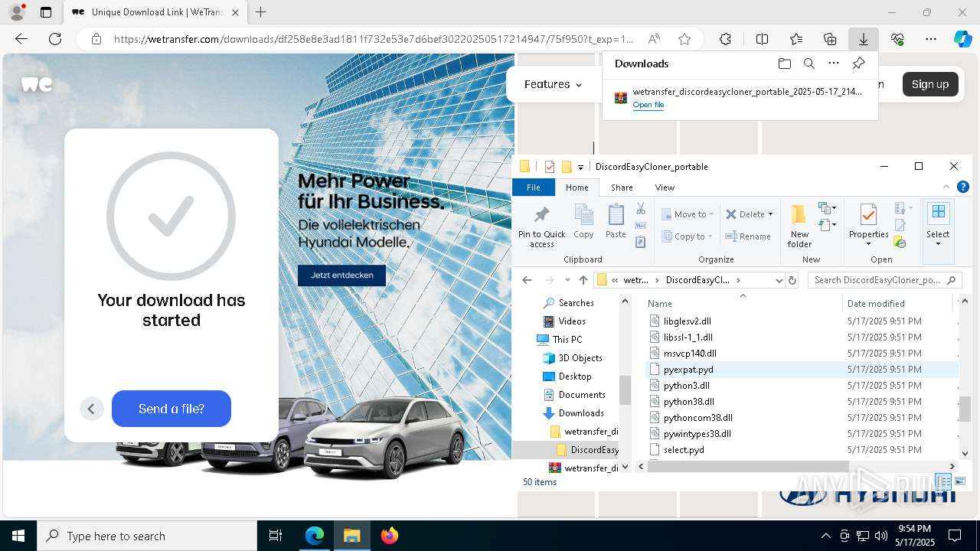Pin the Downloads panel
The image size is (980, 551).
pos(859,64)
